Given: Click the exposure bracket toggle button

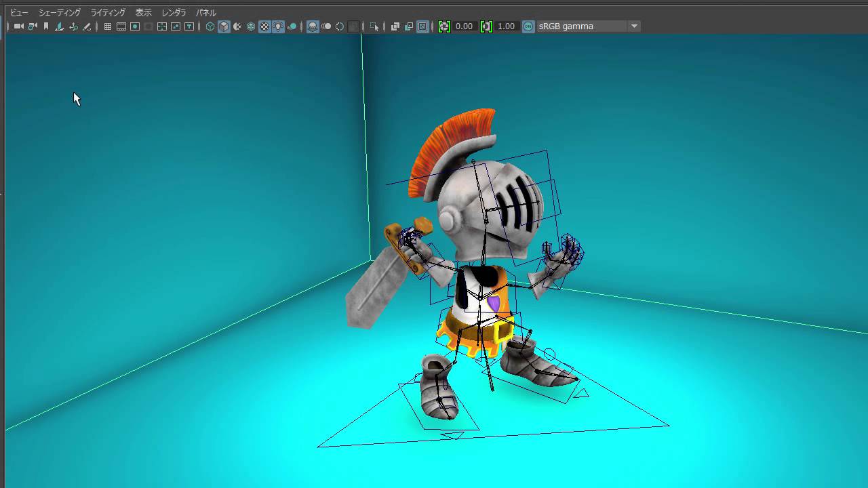Looking at the screenshot, I should click(445, 26).
